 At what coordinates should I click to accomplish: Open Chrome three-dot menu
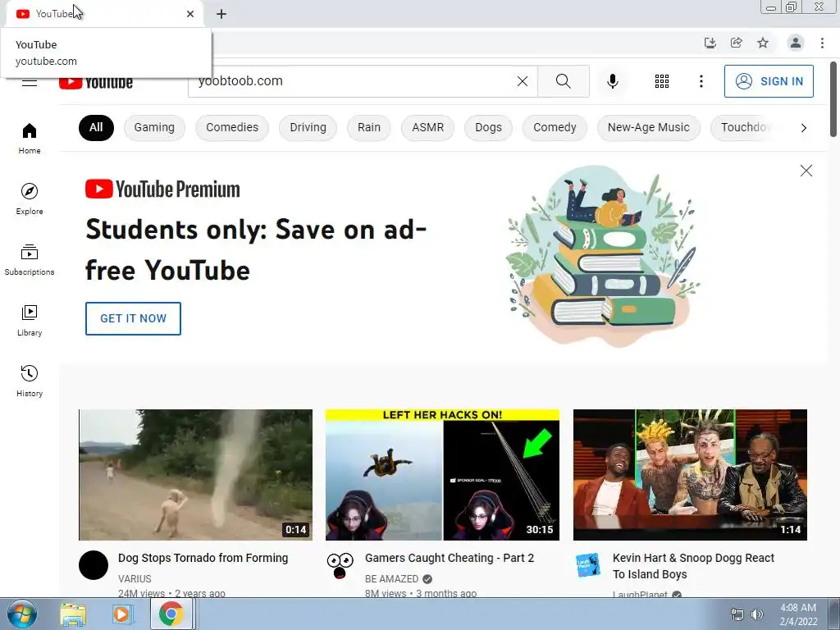tap(822, 43)
